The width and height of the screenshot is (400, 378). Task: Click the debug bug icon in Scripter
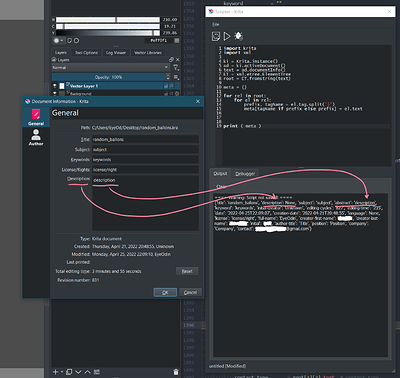(x=238, y=36)
